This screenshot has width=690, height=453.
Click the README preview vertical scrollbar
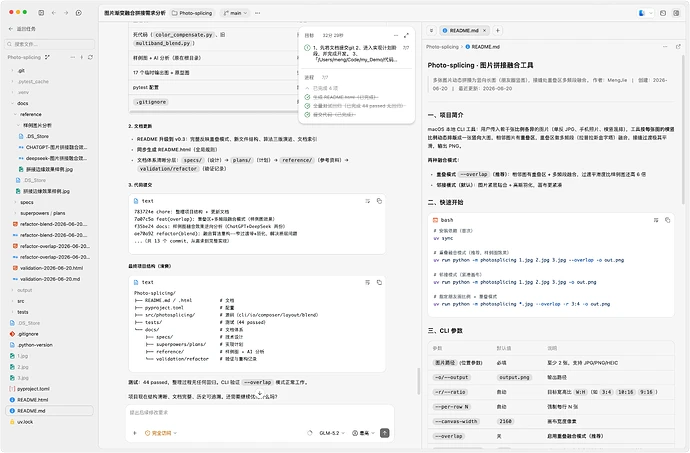click(x=683, y=128)
